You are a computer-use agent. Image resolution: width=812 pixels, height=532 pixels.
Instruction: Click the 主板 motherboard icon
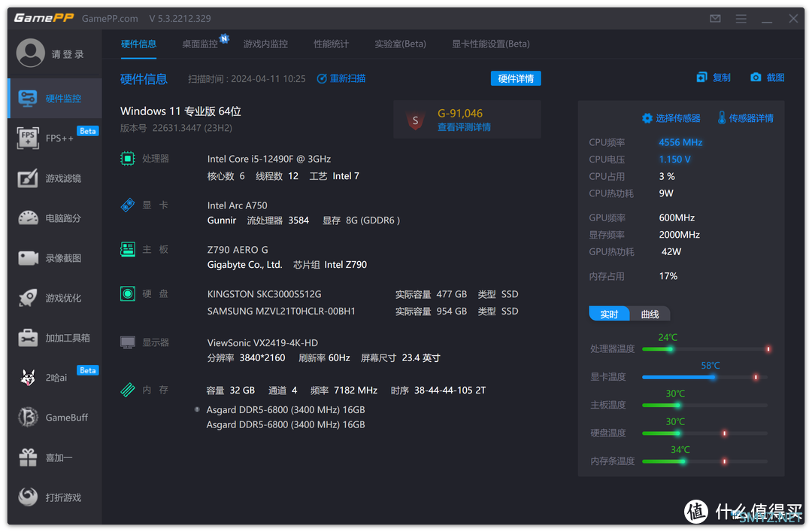[x=127, y=249]
